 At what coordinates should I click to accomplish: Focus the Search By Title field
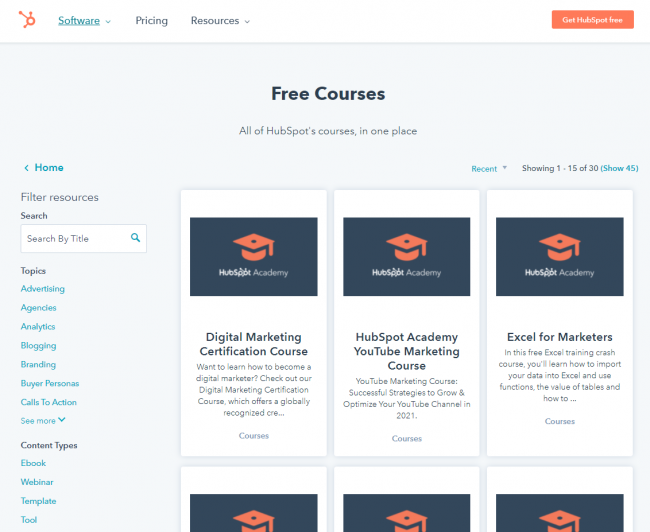pyautogui.click(x=84, y=238)
